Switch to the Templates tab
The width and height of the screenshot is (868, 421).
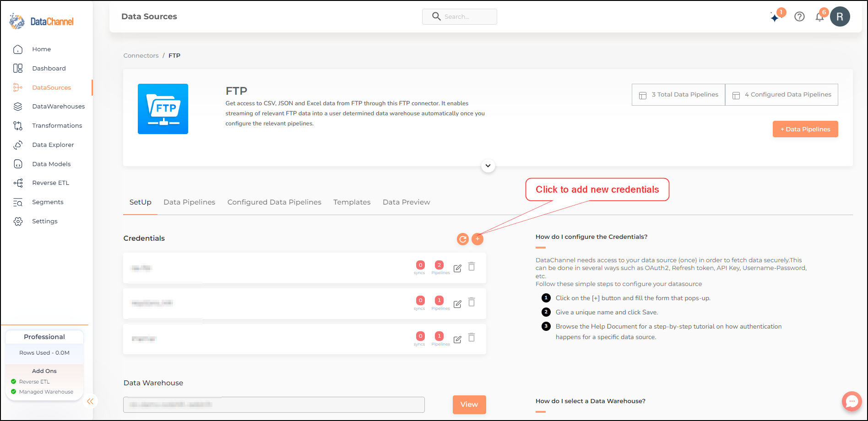tap(352, 202)
